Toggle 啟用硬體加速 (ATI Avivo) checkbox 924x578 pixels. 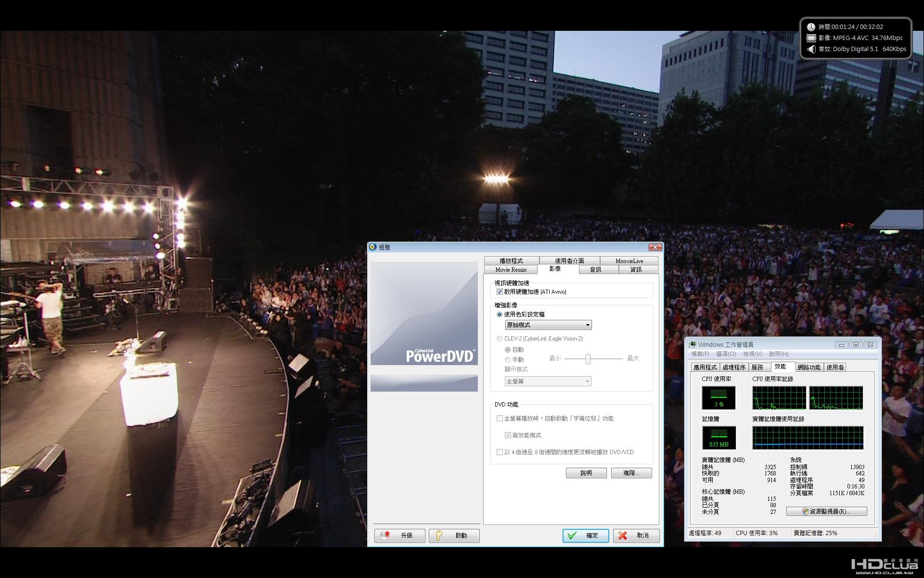pos(500,292)
